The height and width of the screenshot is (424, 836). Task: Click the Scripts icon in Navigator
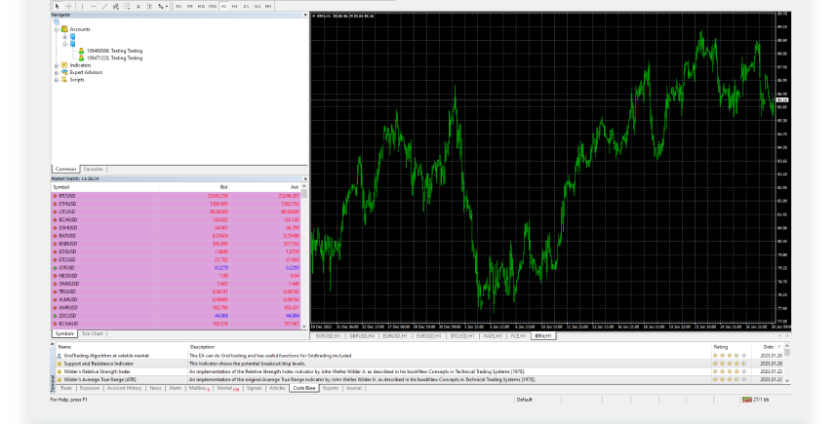tap(64, 80)
